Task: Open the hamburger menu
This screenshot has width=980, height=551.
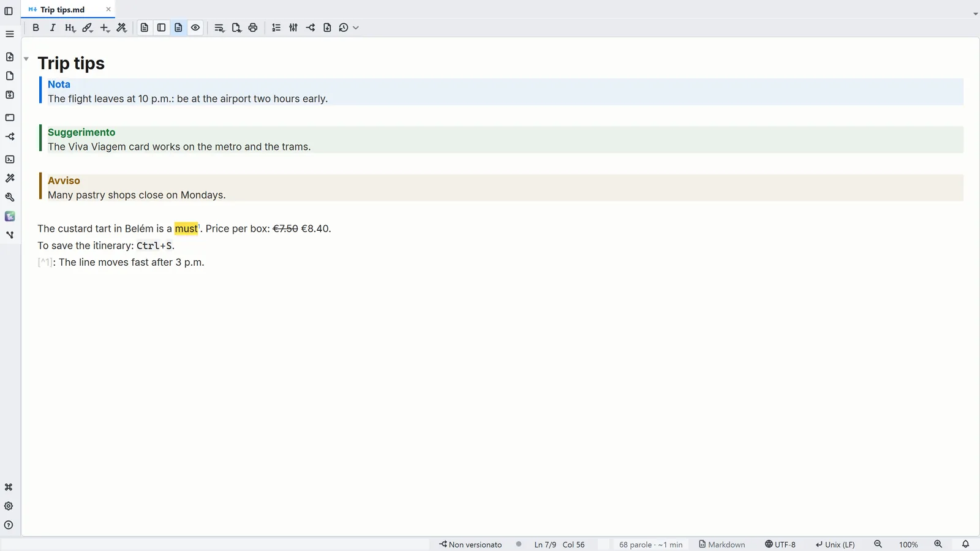Action: pos(10,34)
